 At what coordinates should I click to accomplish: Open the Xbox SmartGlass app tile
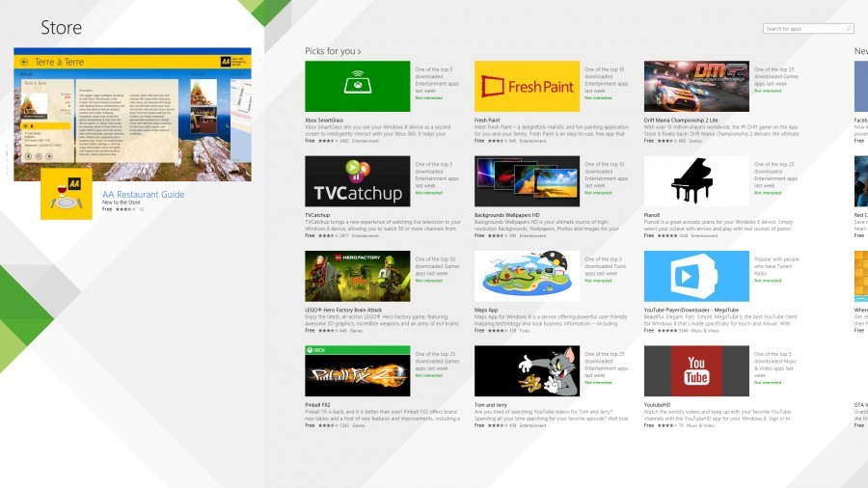357,86
